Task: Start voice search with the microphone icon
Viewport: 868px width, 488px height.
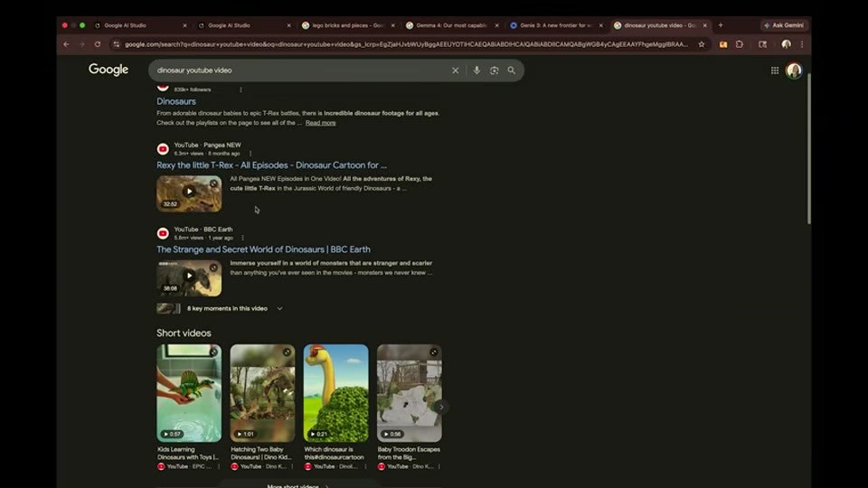Action: click(x=476, y=70)
